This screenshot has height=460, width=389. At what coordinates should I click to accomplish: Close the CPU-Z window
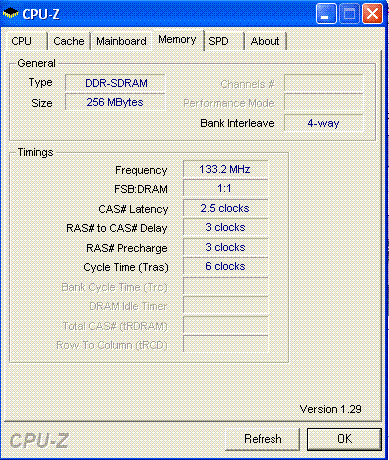[x=372, y=14]
